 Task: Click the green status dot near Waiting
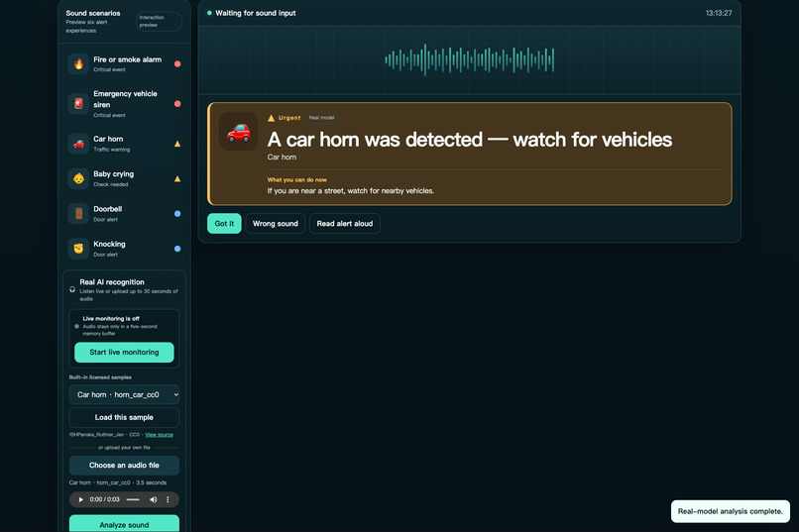209,13
